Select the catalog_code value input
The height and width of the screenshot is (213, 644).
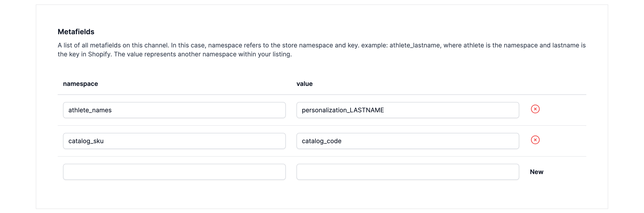click(407, 141)
